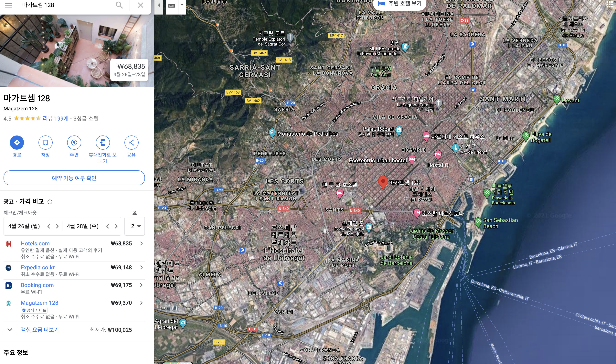Image resolution: width=616 pixels, height=364 pixels.
Task: Click the 리뷰 199개 reviews link
Action: 56,118
